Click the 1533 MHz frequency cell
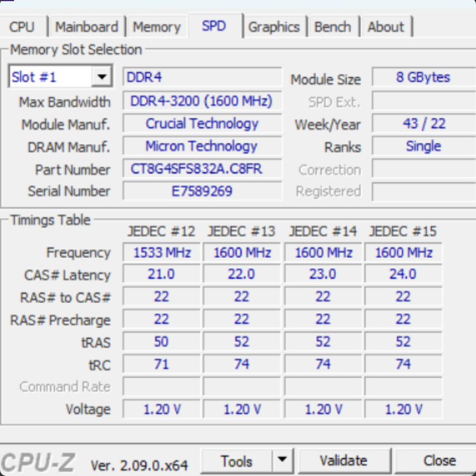 coord(162,253)
